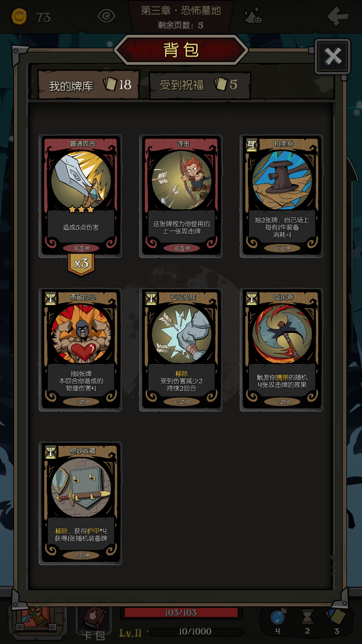Select the 拍卖券 anvil card
Image resolution: width=362 pixels, height=644 pixels.
(x=282, y=196)
